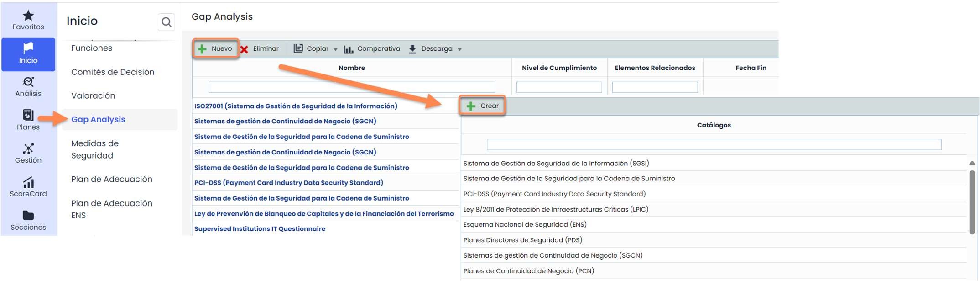This screenshot has width=980, height=281.
Task: Select Gap Analysis in the menu
Action: coord(98,119)
